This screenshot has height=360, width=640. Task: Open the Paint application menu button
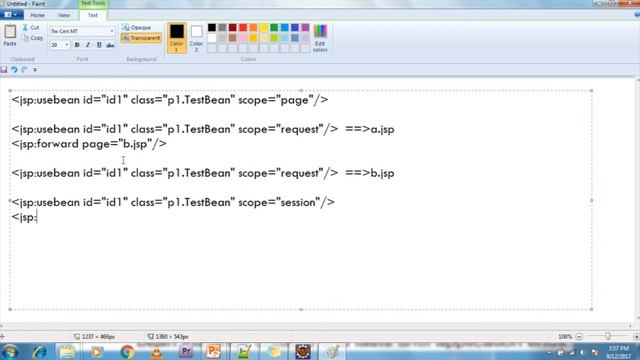point(11,15)
